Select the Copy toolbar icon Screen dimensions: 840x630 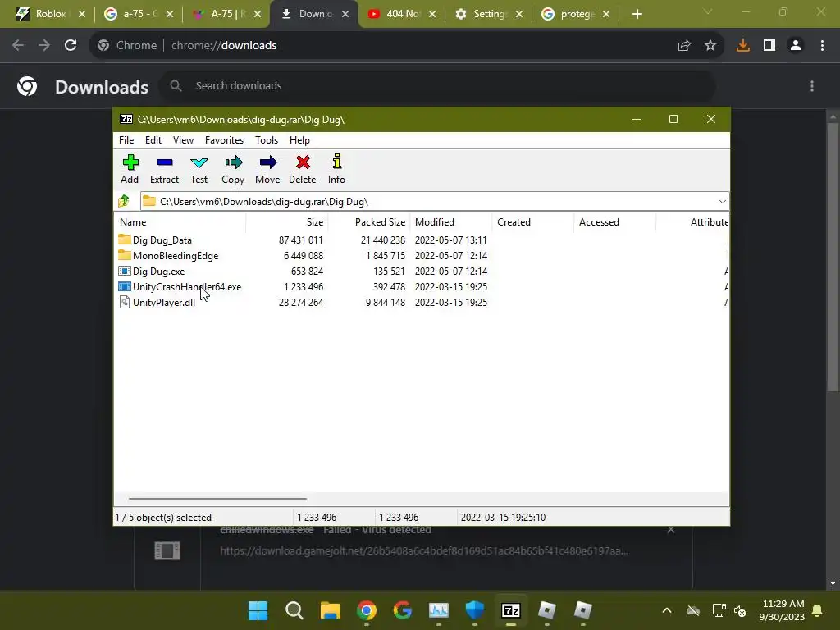(x=233, y=169)
